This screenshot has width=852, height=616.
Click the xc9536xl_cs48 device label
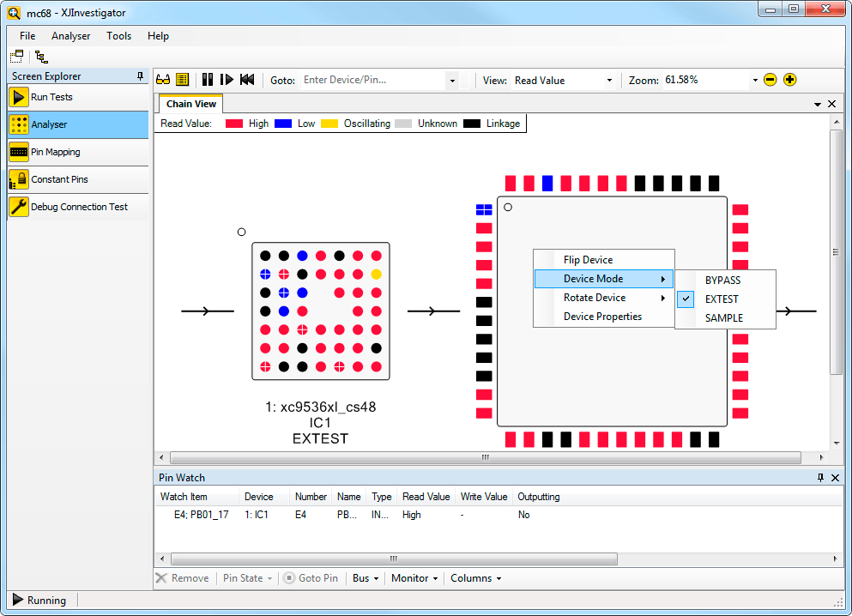[x=321, y=407]
